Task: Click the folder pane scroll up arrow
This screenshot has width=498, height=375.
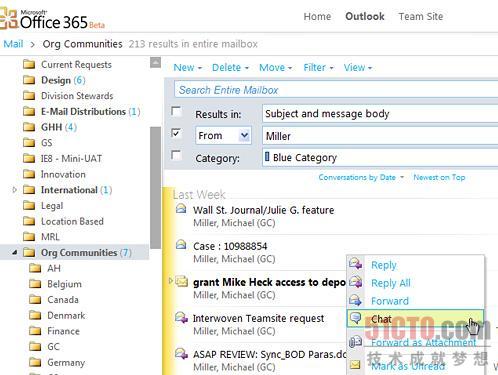Action: 155,63
